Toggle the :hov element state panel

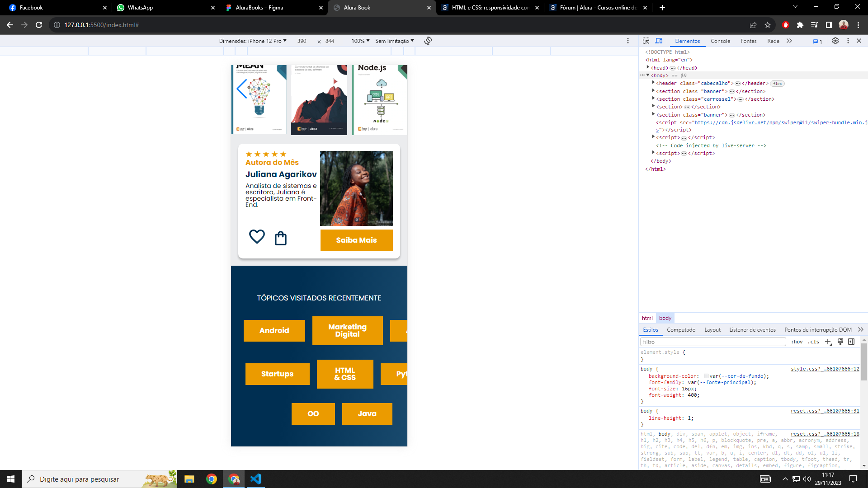pyautogui.click(x=797, y=342)
